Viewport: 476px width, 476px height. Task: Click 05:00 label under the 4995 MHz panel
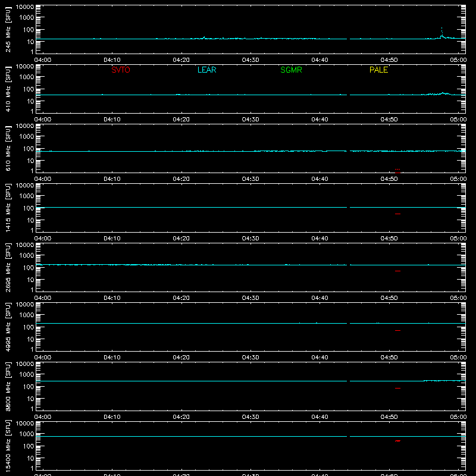pyautogui.click(x=458, y=358)
